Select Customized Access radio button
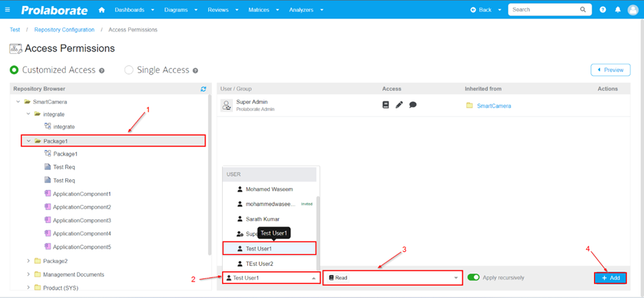The image size is (644, 298). pyautogui.click(x=14, y=70)
